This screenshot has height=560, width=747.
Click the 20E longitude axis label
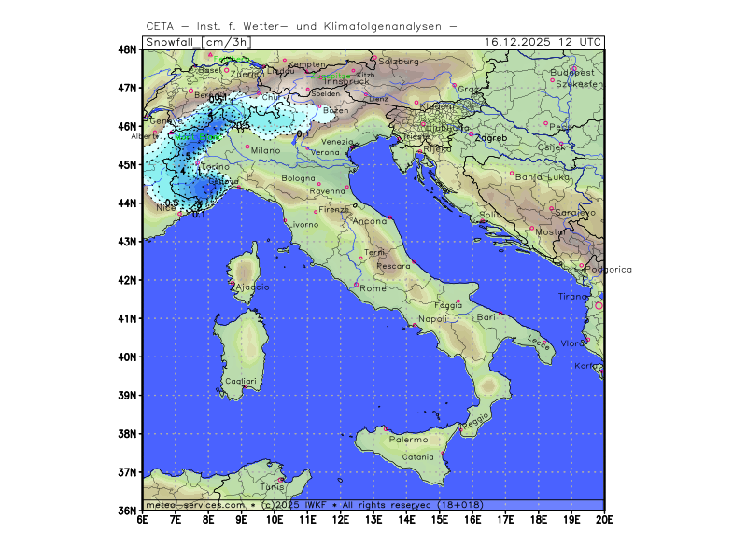pos(603,520)
